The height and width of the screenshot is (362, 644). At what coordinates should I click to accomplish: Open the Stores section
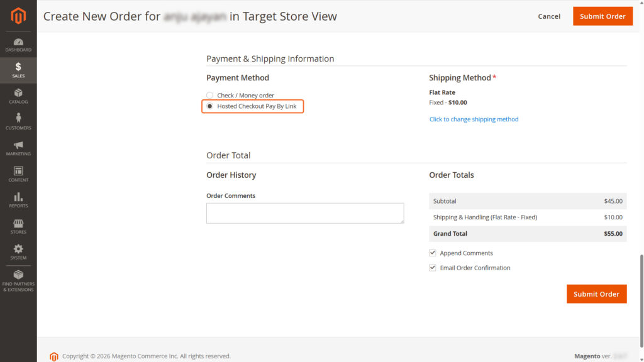(18, 226)
